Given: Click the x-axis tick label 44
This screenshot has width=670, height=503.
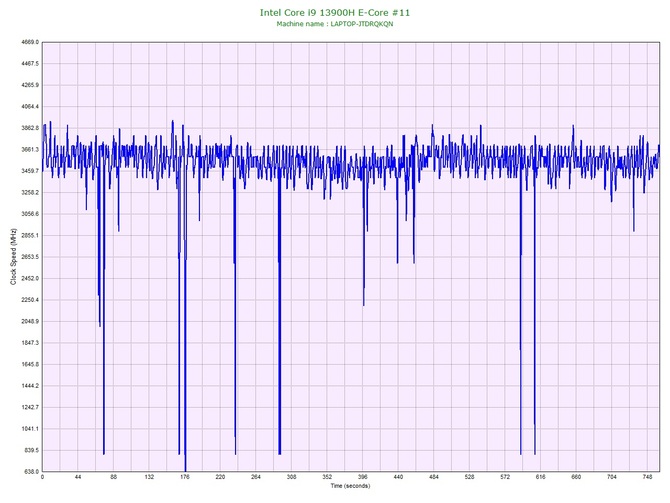Looking at the screenshot, I should coord(78,477).
